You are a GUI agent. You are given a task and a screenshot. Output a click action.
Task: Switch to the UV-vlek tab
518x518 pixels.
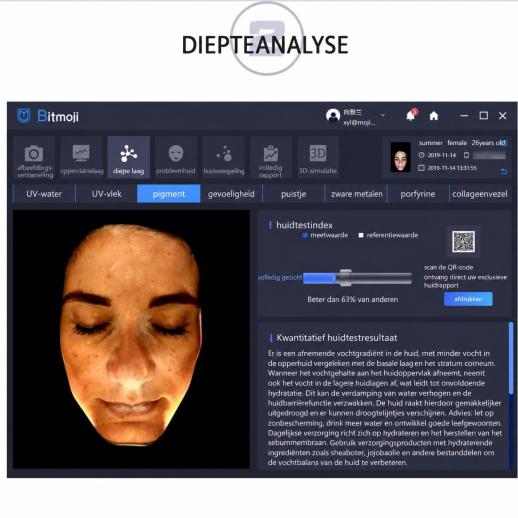[106, 194]
